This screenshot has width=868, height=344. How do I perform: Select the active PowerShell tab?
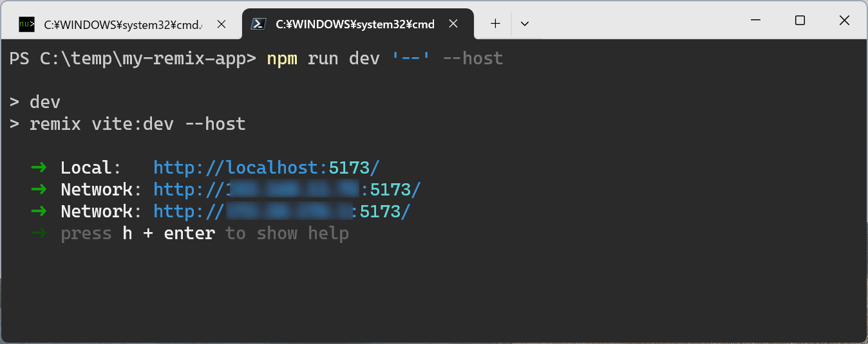pos(357,24)
